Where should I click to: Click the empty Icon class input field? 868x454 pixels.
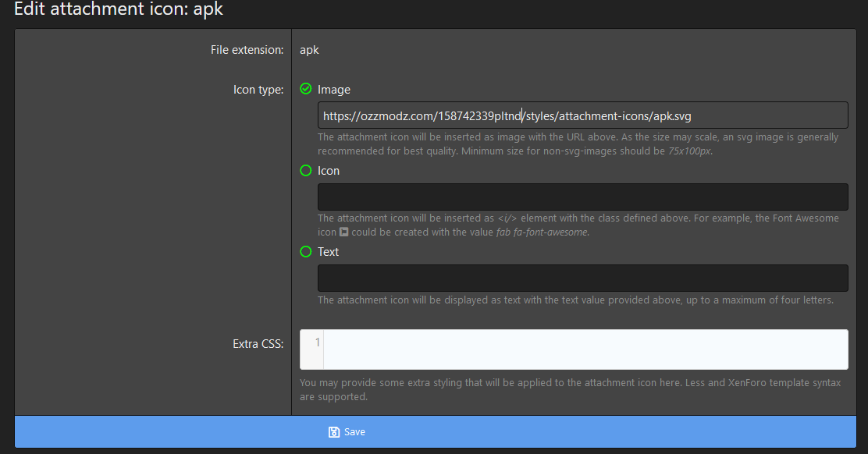point(582,197)
